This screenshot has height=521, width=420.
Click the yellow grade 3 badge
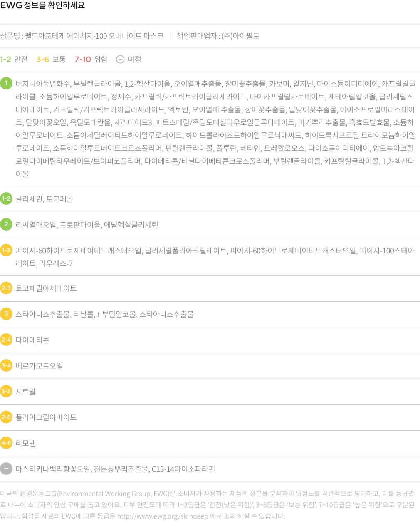pos(6,314)
